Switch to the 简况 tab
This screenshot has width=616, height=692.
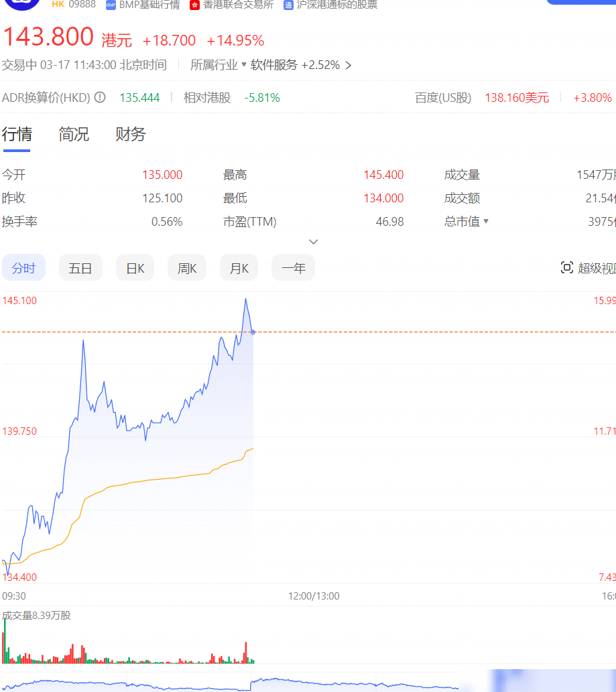(x=74, y=134)
